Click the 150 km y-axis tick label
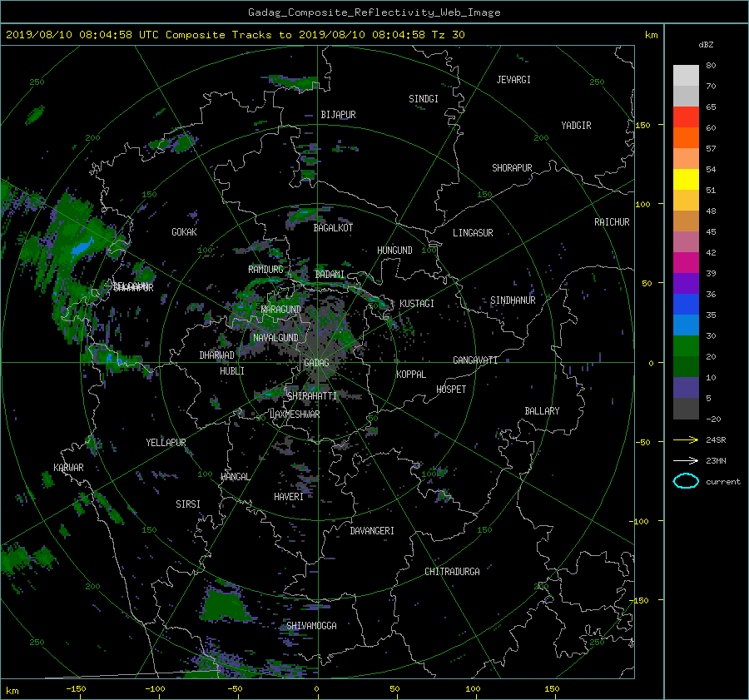This screenshot has height=700, width=749. [x=643, y=125]
